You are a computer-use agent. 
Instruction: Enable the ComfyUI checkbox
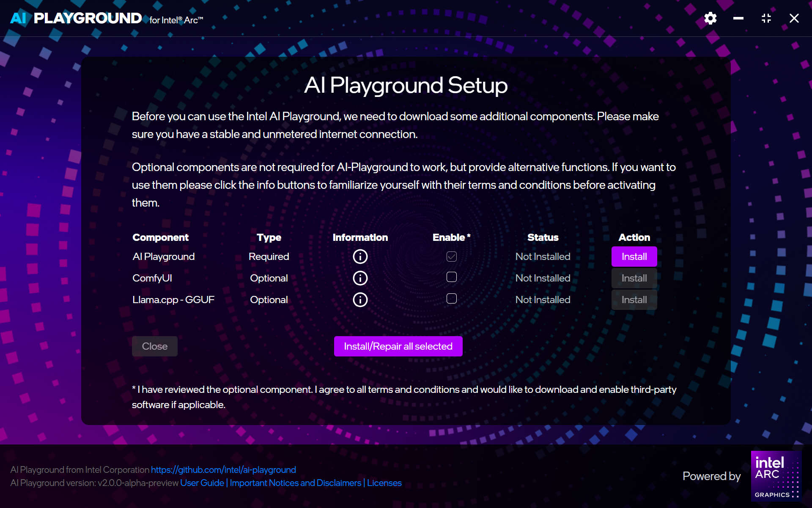click(452, 277)
